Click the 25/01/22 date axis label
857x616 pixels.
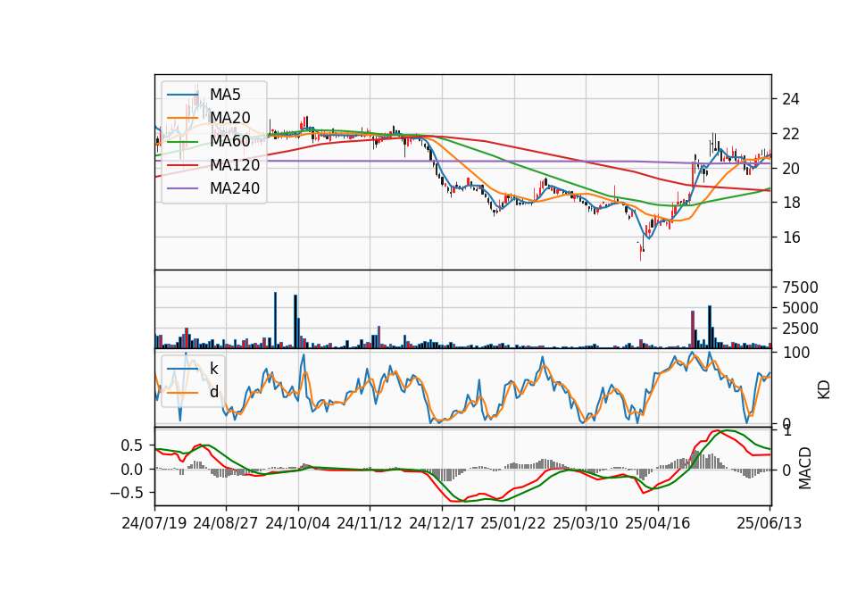(x=513, y=523)
